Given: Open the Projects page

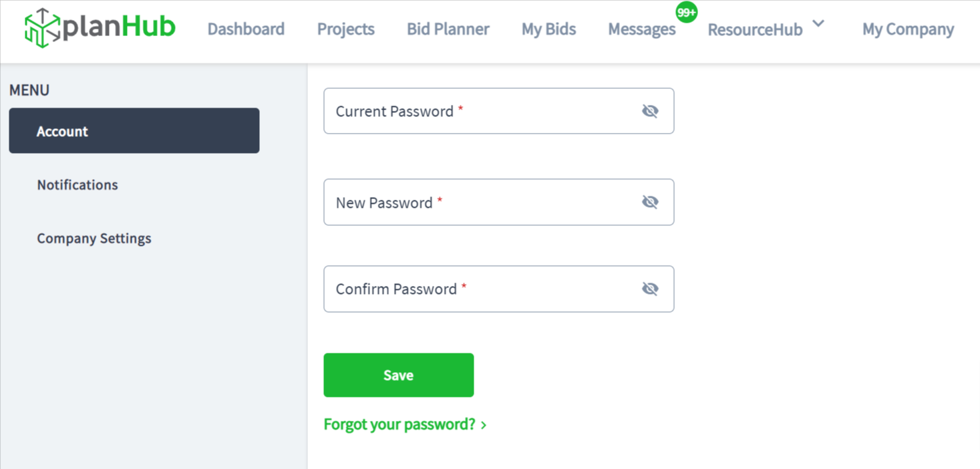Looking at the screenshot, I should coord(345,29).
